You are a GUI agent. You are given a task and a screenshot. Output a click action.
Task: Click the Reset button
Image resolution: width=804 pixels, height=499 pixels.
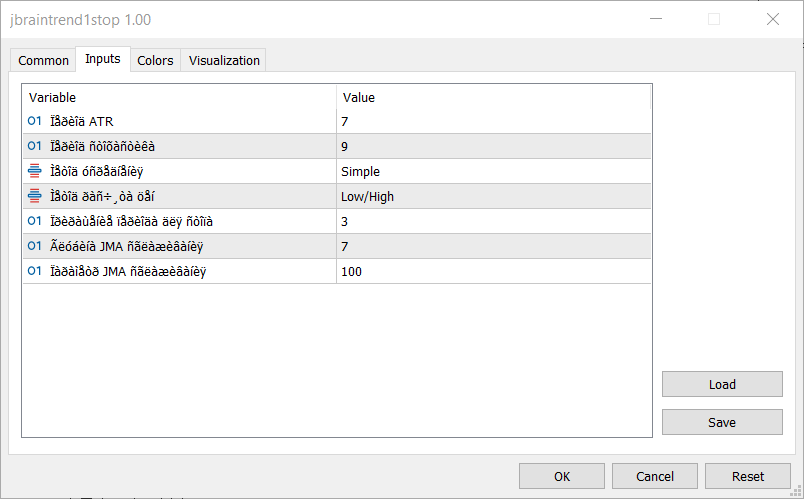[748, 476]
